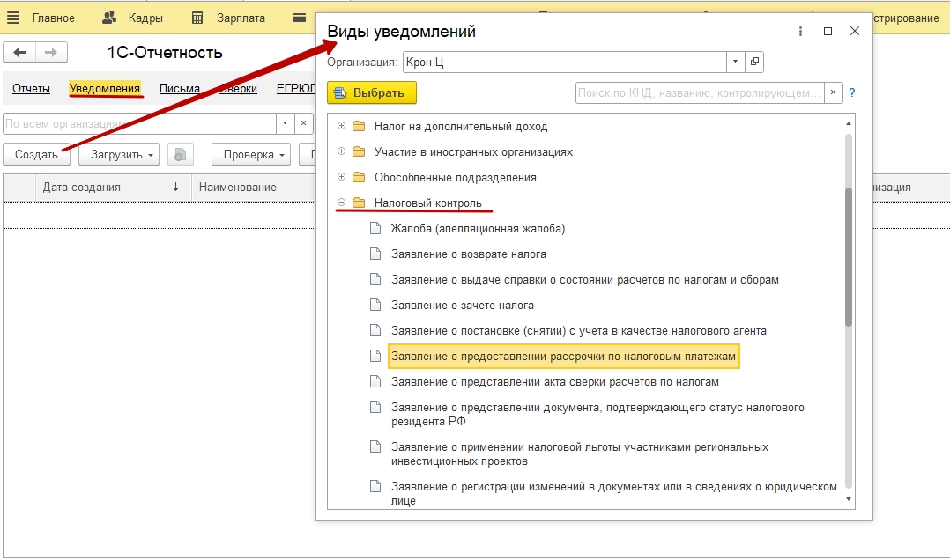This screenshot has height=560, width=950.
Task: Switch to the Уведомления tab
Action: [105, 88]
